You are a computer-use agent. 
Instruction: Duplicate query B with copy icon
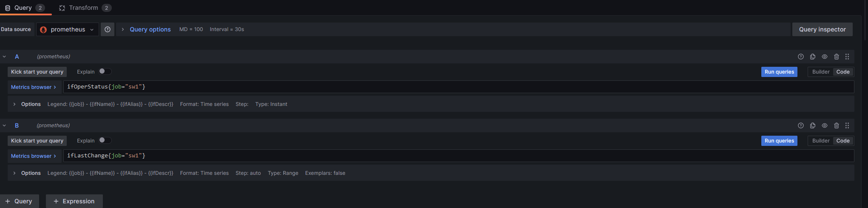click(x=813, y=125)
